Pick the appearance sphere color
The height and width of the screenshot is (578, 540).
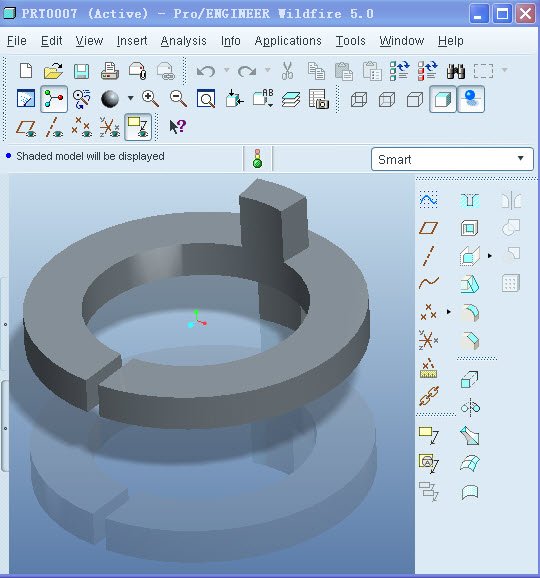[x=110, y=99]
